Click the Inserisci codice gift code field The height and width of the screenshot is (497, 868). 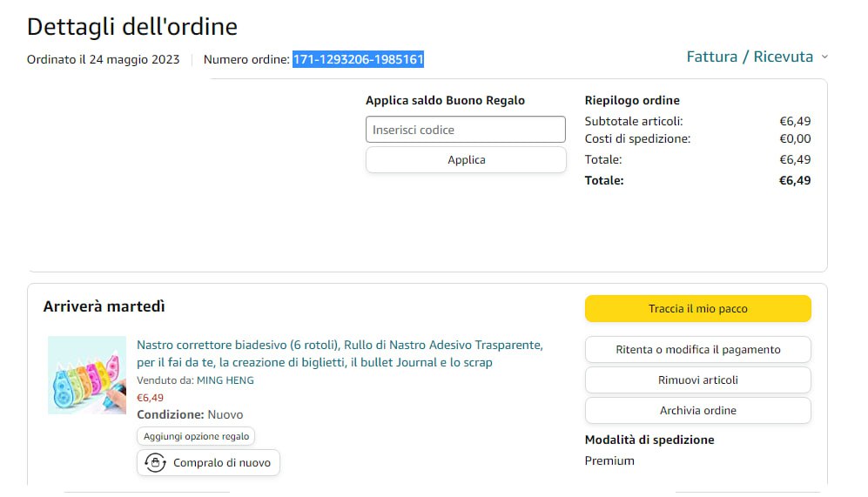pos(466,130)
